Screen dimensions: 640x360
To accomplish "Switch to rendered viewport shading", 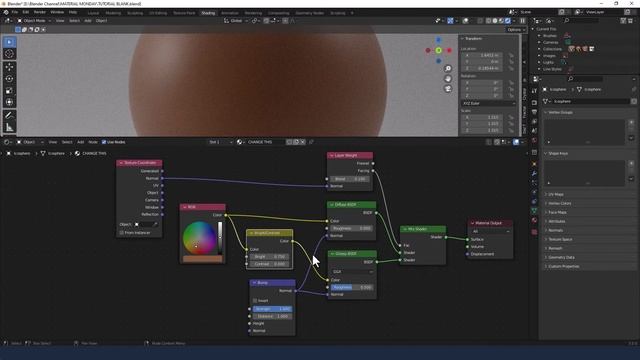I will click(x=508, y=20).
